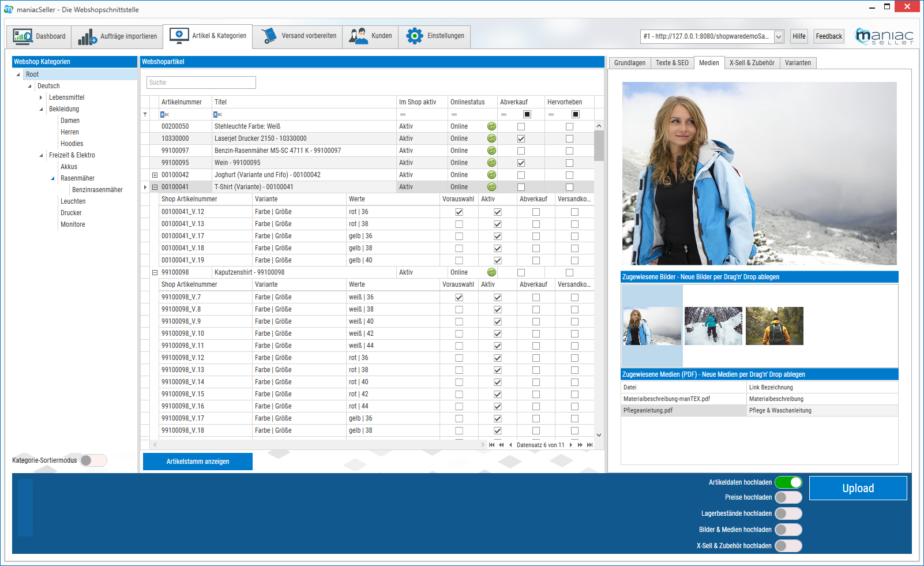Click Artikelstamm anzeigen button
Image resolution: width=924 pixels, height=566 pixels.
click(x=198, y=462)
